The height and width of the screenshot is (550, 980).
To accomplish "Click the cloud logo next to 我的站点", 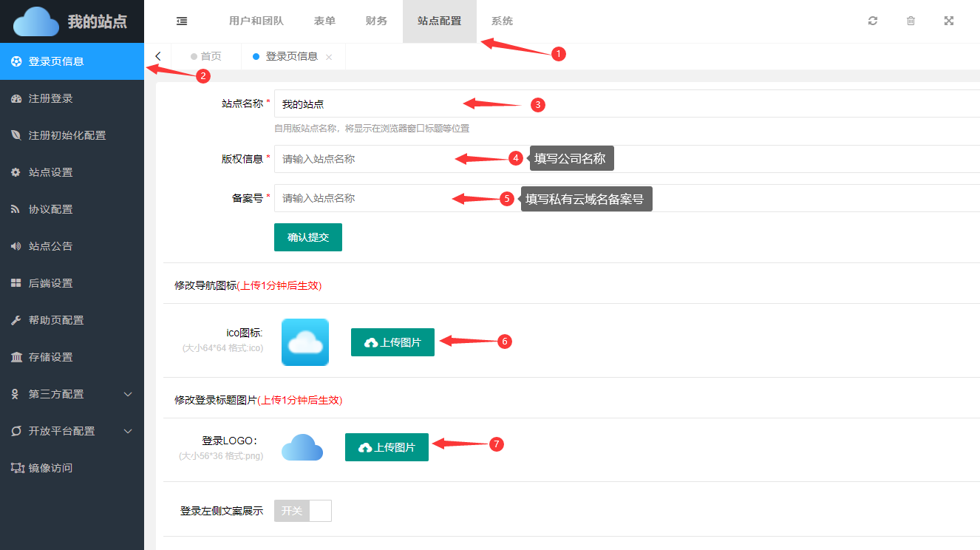I will [36, 21].
